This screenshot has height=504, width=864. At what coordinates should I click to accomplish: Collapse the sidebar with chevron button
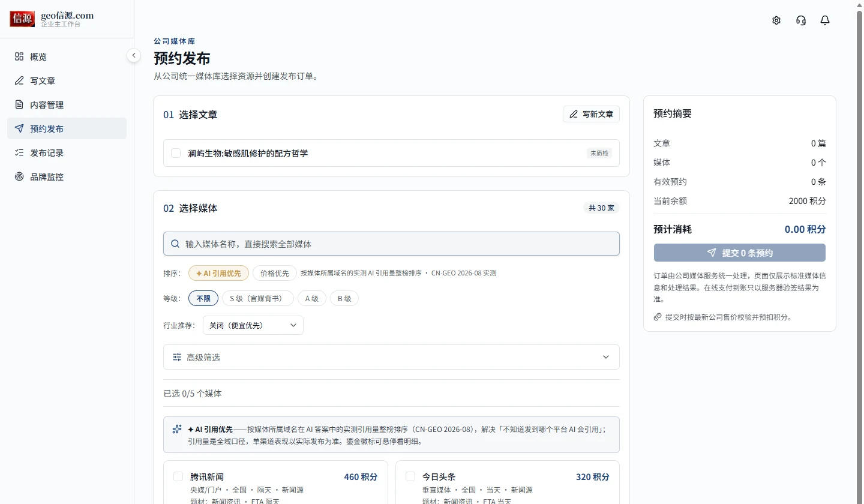click(134, 55)
